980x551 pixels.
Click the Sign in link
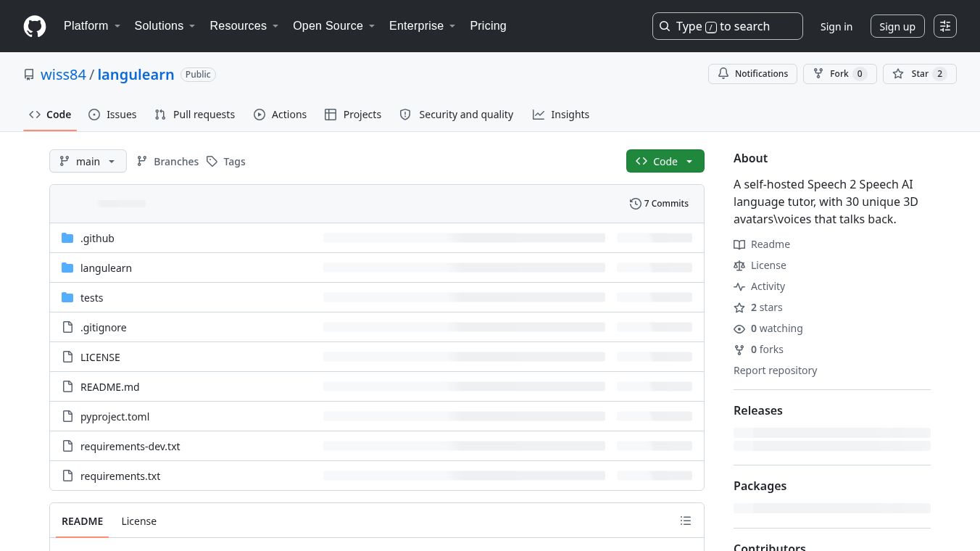(836, 26)
